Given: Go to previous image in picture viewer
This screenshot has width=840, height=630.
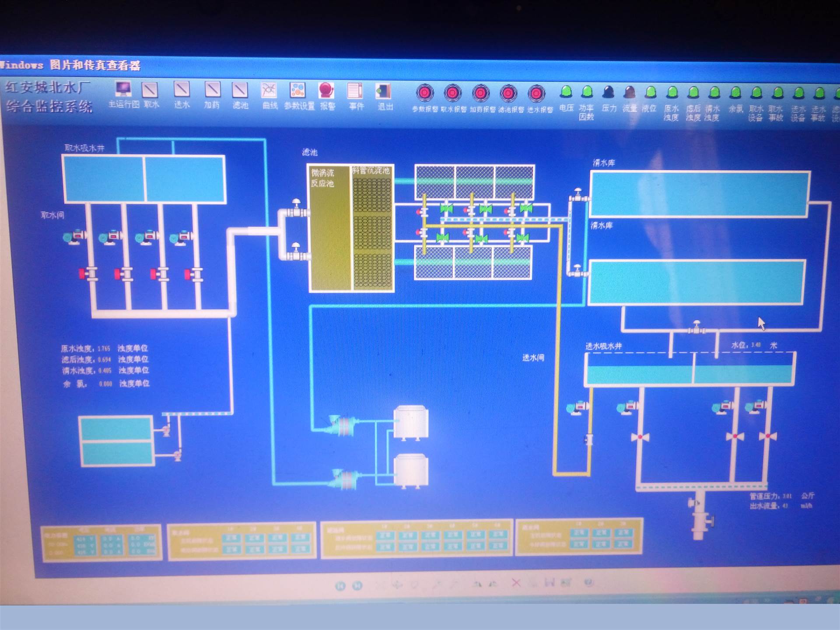Looking at the screenshot, I should click(x=340, y=586).
